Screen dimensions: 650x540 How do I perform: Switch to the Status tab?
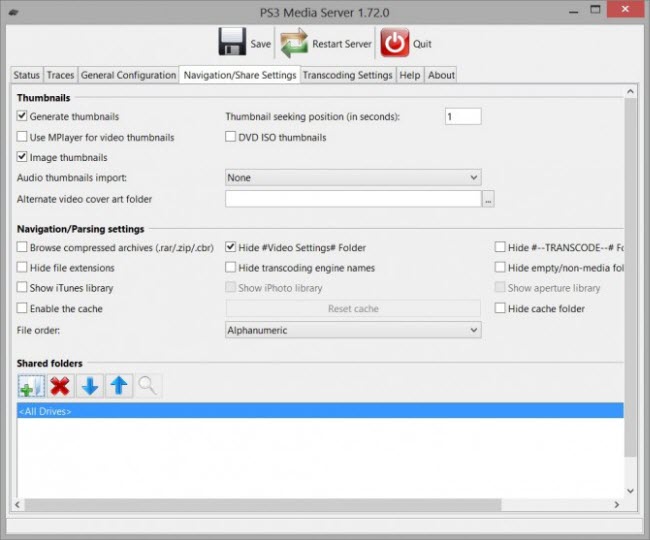pyautogui.click(x=26, y=75)
